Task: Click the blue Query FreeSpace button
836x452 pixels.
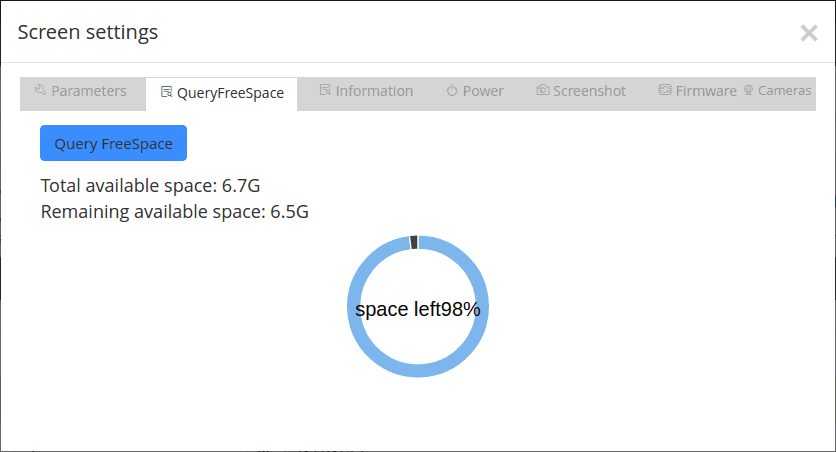Action: tap(114, 143)
